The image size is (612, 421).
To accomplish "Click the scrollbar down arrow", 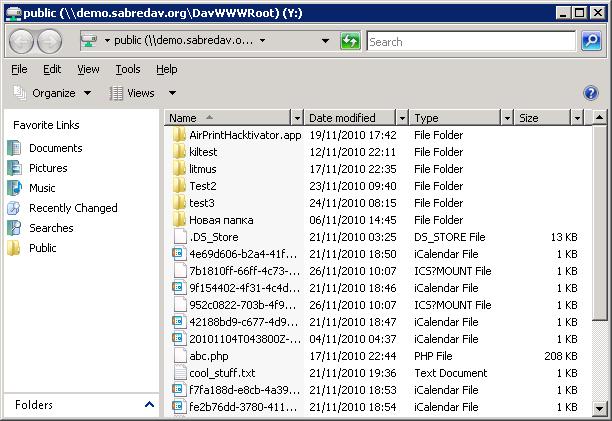I will pos(599,409).
